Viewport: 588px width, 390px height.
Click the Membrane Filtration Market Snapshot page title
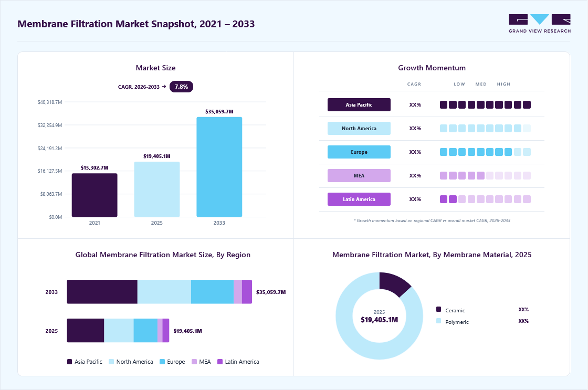pos(136,24)
